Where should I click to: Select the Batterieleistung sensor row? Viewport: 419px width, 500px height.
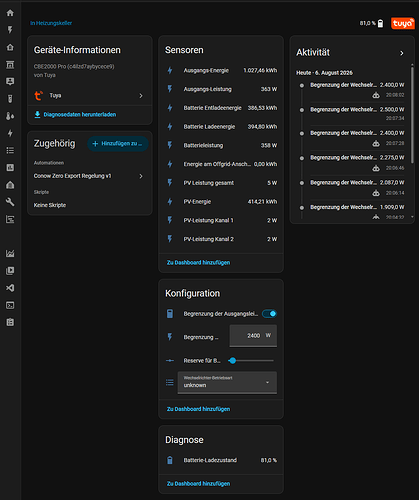coord(221,145)
